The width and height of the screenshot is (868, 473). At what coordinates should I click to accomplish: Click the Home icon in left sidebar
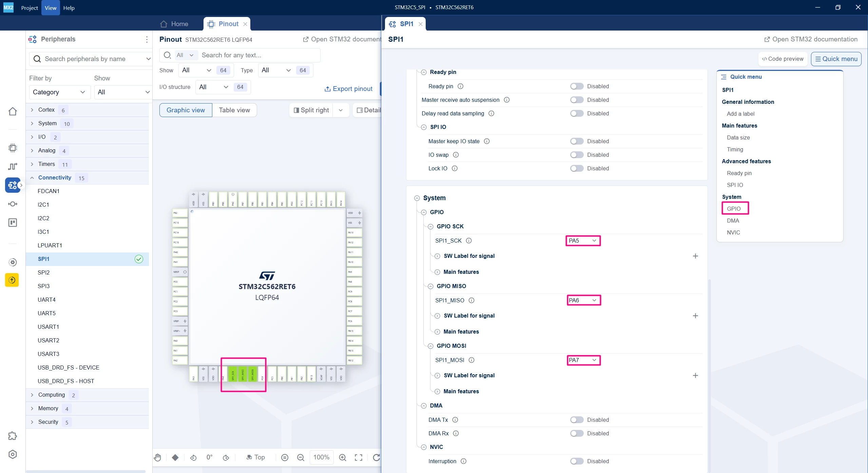pos(13,111)
